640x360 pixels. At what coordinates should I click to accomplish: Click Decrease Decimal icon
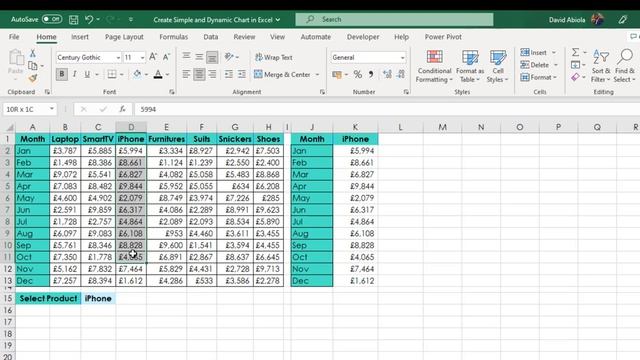(x=401, y=75)
